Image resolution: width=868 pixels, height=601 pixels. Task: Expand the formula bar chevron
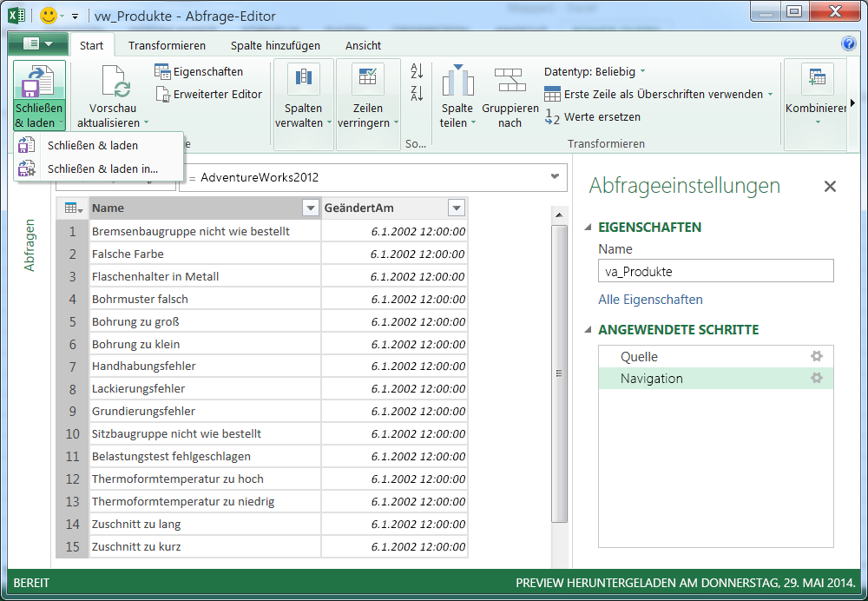[x=555, y=176]
